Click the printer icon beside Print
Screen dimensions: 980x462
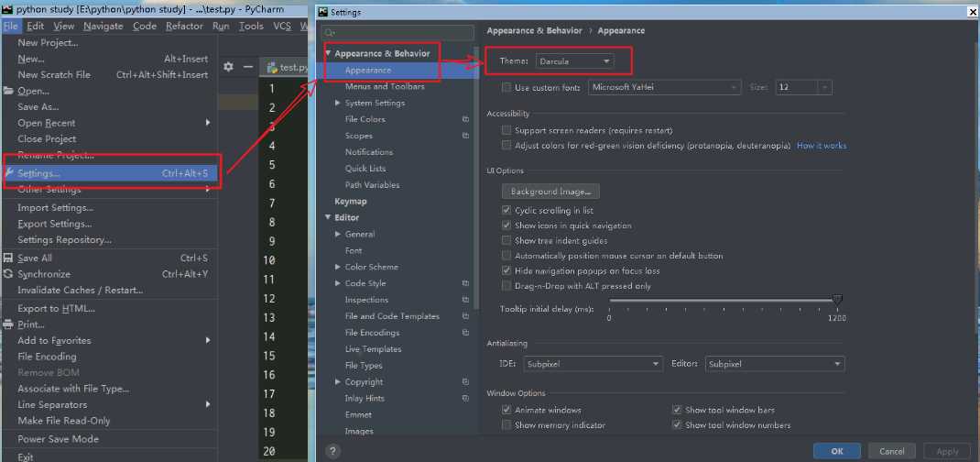[x=8, y=324]
